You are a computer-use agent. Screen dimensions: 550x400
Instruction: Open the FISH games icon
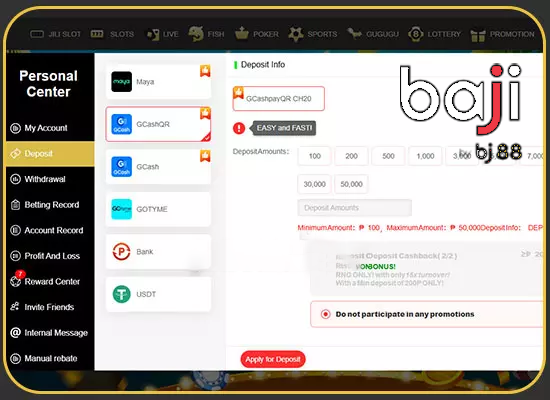[196, 34]
